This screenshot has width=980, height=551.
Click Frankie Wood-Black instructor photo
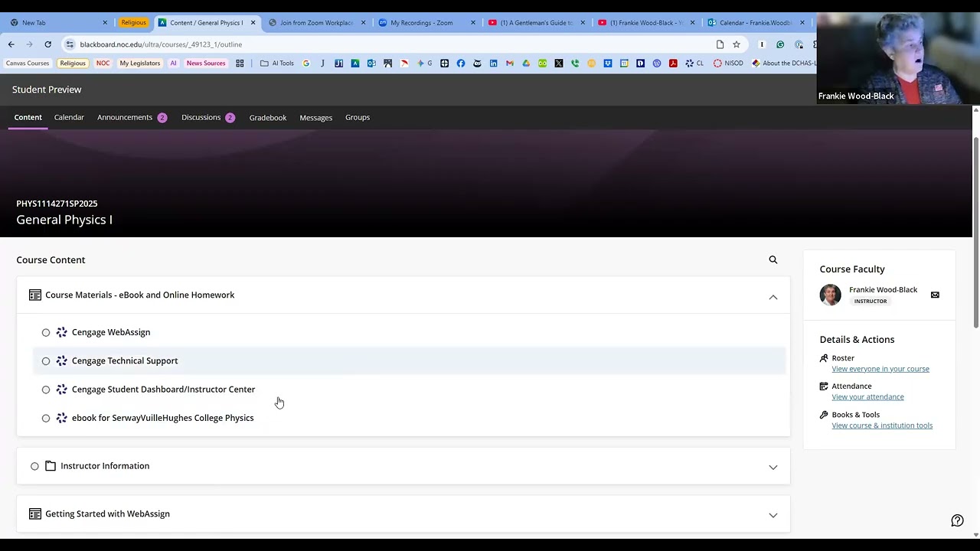tap(831, 295)
